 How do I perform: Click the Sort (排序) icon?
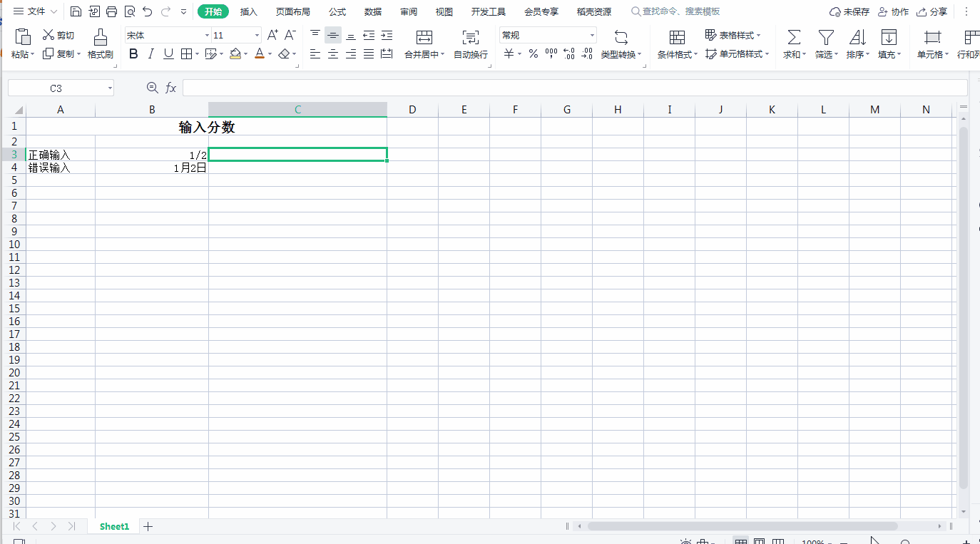857,37
